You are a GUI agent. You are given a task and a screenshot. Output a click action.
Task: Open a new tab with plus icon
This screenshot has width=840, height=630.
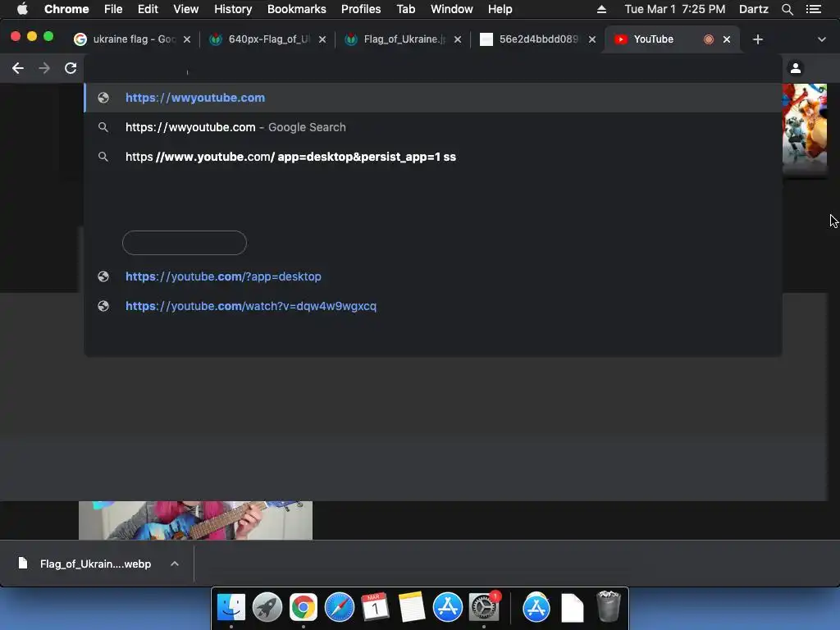[x=757, y=39]
